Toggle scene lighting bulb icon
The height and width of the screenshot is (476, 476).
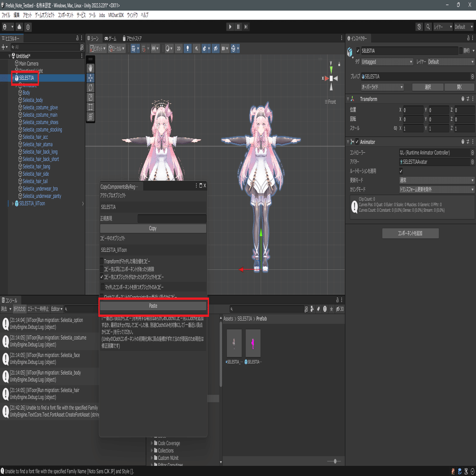[x=188, y=48]
